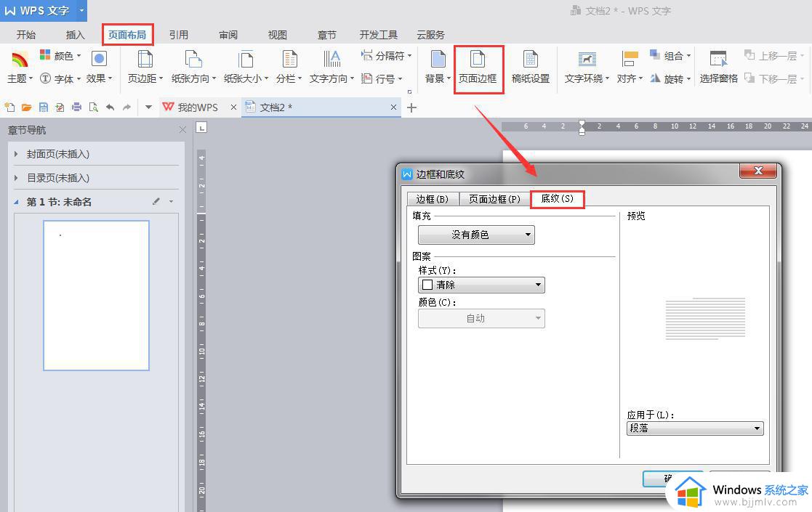This screenshot has height=512, width=812.
Task: Click 上移一层 bring forward
Action: 773,55
